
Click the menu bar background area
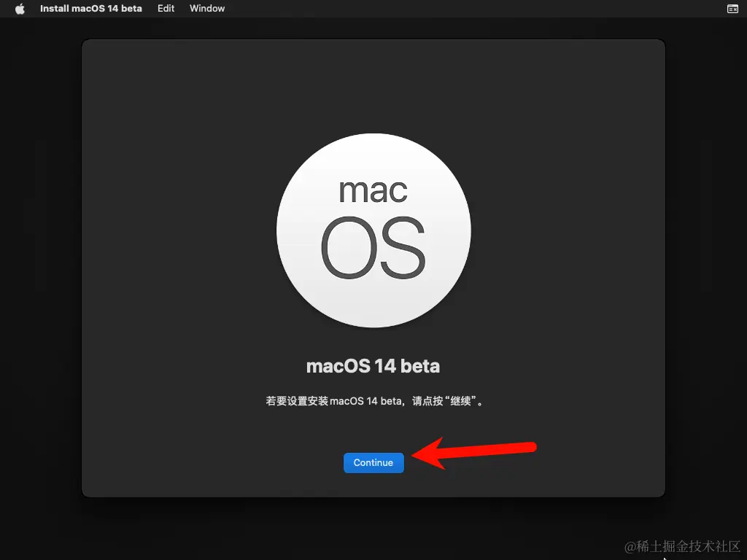(x=438, y=8)
